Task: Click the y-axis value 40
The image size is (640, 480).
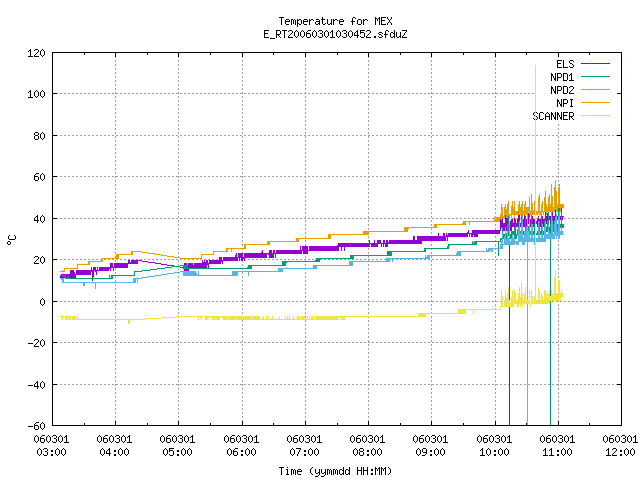Action: [40, 219]
